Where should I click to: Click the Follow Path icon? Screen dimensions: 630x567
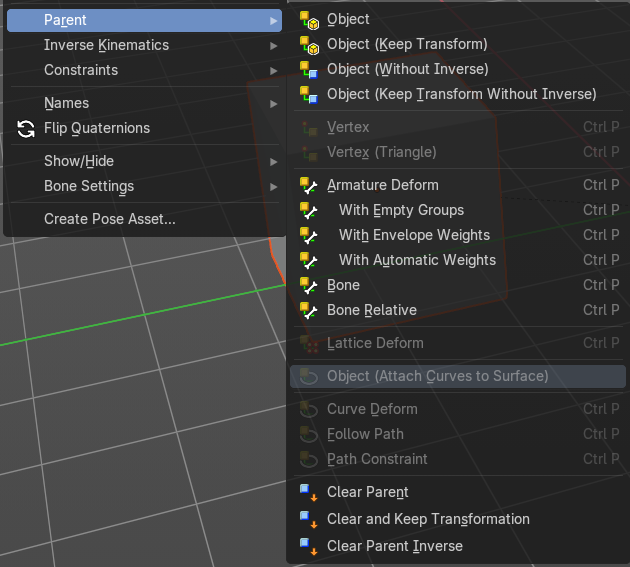(x=309, y=435)
